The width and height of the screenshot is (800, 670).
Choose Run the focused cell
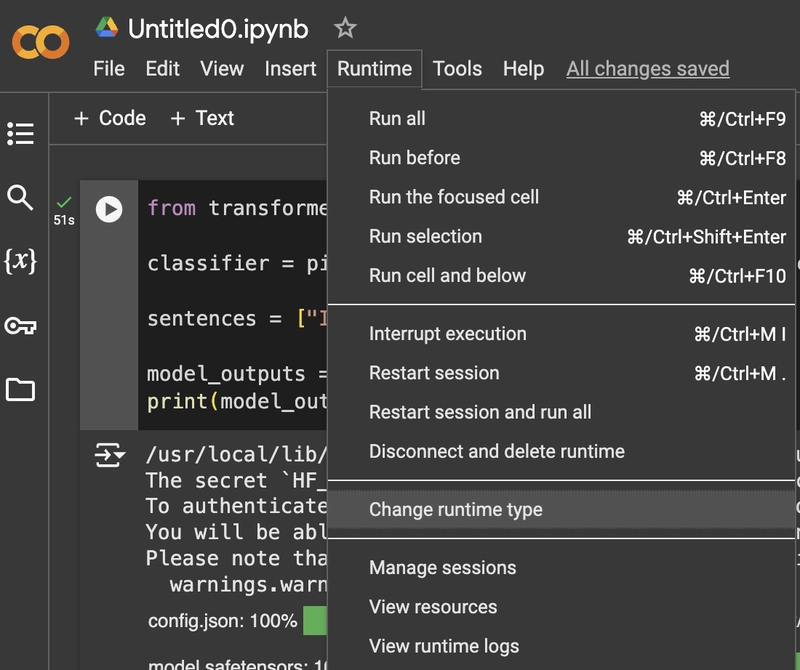coord(561,197)
